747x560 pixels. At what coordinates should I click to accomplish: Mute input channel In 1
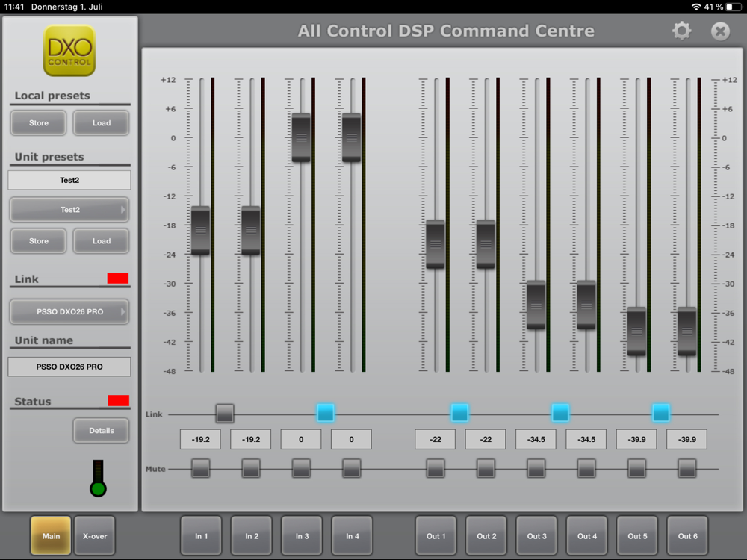tap(200, 469)
